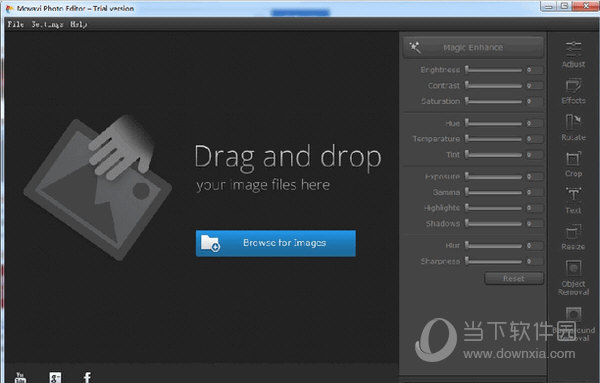Click the Temperature value field
This screenshot has height=383, width=600.
(x=534, y=139)
